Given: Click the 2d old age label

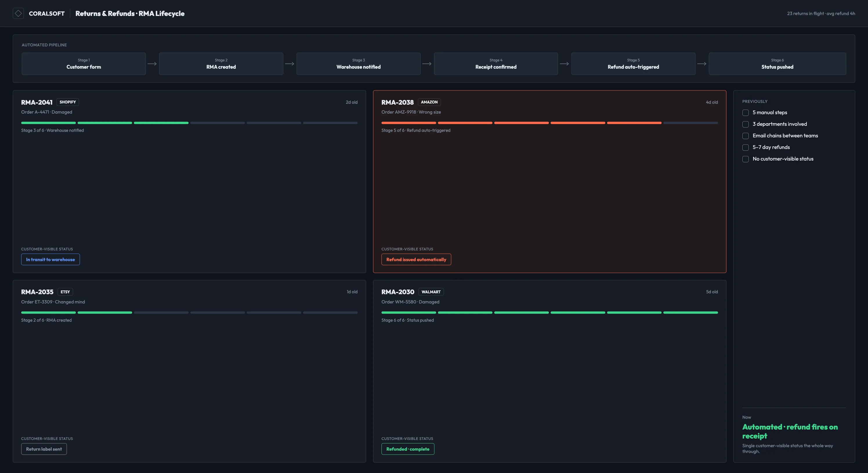Looking at the screenshot, I should 351,102.
